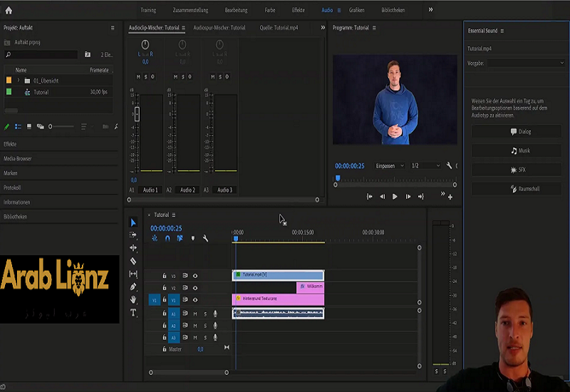Toggle track output eye for V3
Screen dimensions: 570x392
[195, 276]
